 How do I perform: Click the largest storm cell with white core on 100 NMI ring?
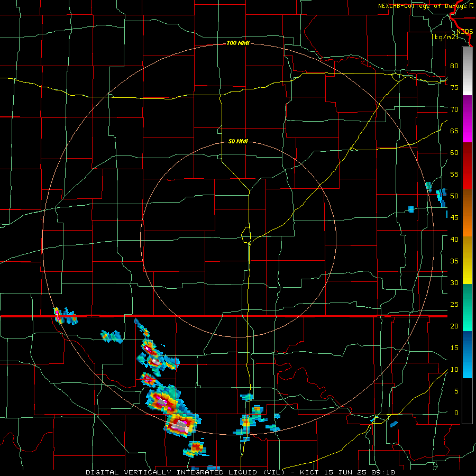click(x=182, y=424)
